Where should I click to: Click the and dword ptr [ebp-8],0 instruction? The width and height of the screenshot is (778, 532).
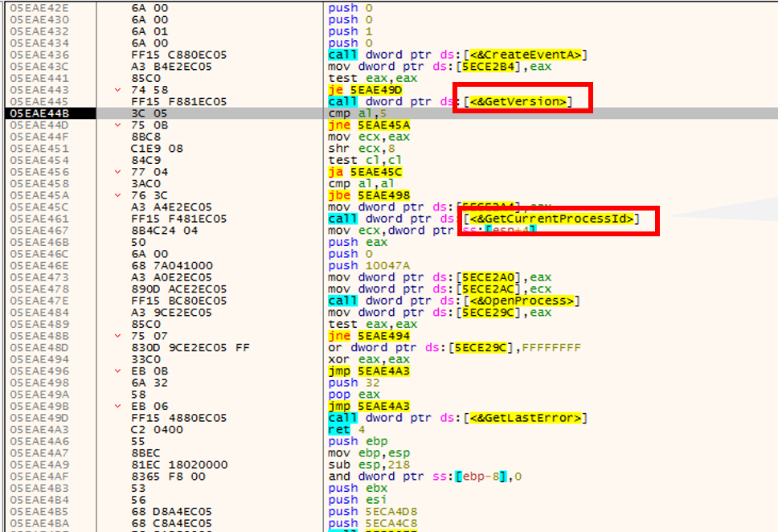(x=424, y=477)
